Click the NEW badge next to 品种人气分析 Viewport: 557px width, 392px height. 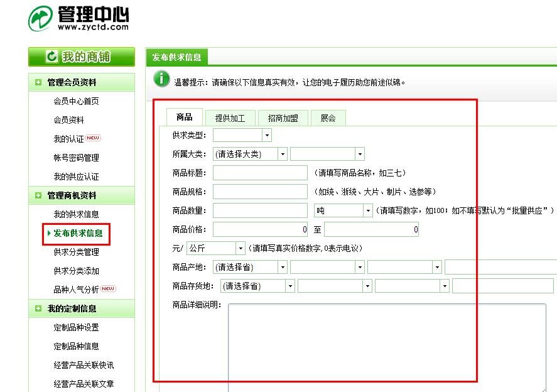pos(108,289)
